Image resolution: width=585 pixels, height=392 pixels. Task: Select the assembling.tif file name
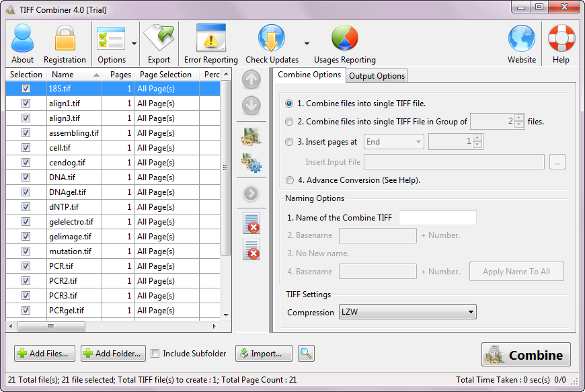[x=74, y=133]
